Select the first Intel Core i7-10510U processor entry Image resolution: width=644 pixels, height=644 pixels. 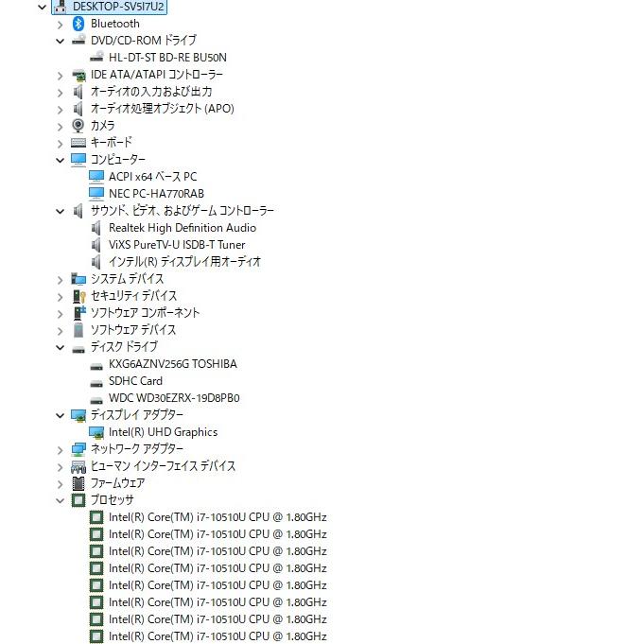coord(218,517)
